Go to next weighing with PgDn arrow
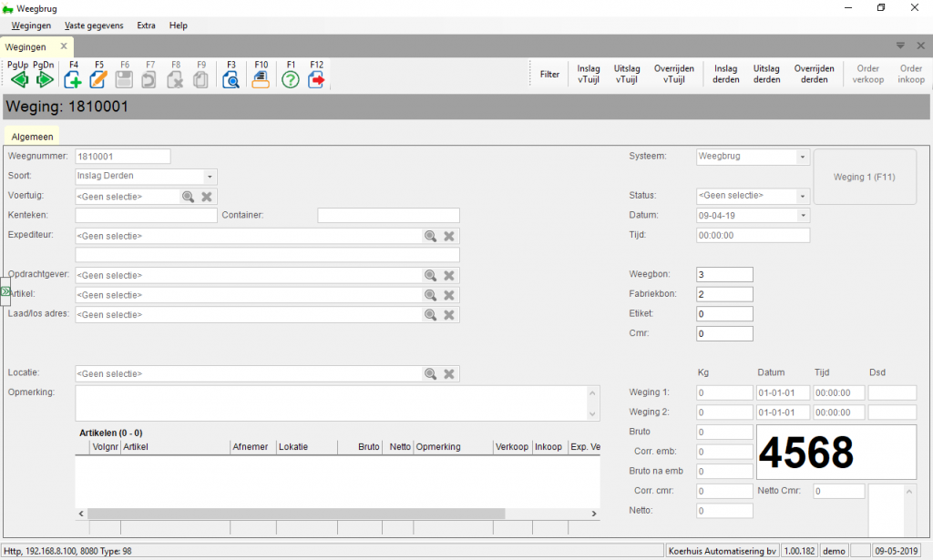Viewport: 933px width, 560px height. coord(45,79)
